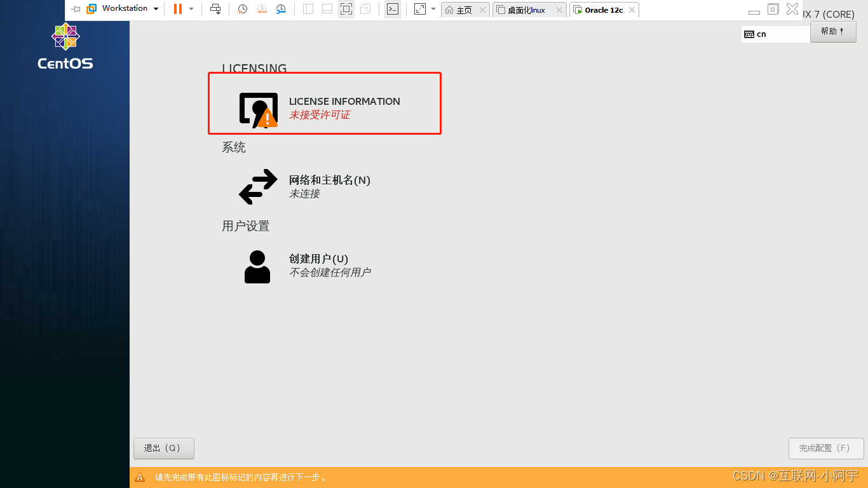Viewport: 868px width, 488px height.
Task: Click the LICENSE INFORMATION label
Action: click(x=344, y=101)
